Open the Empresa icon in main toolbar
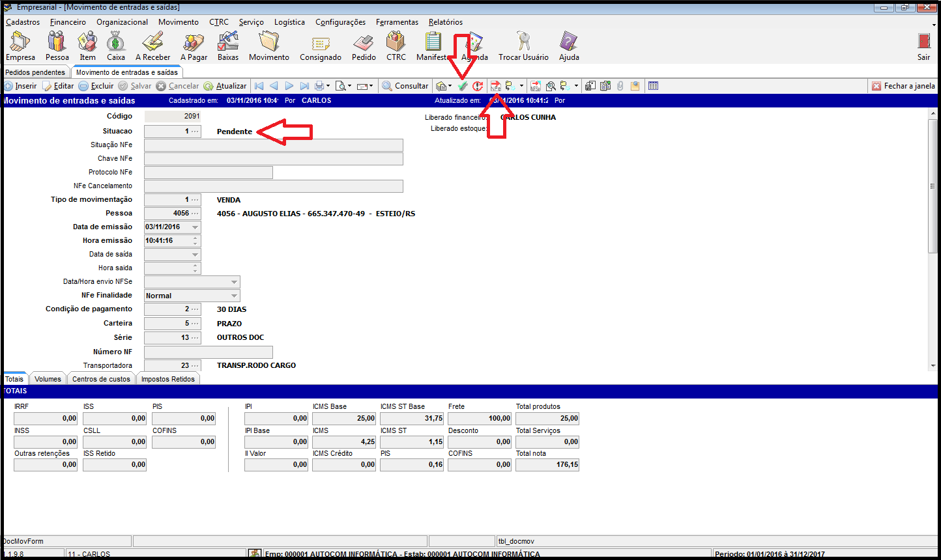941x560 pixels. pos(20,46)
